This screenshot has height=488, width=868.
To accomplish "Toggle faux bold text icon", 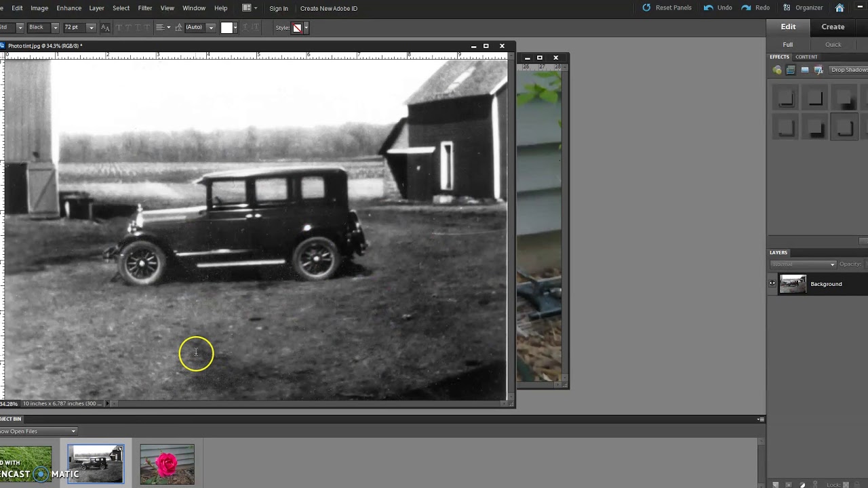I will (119, 27).
